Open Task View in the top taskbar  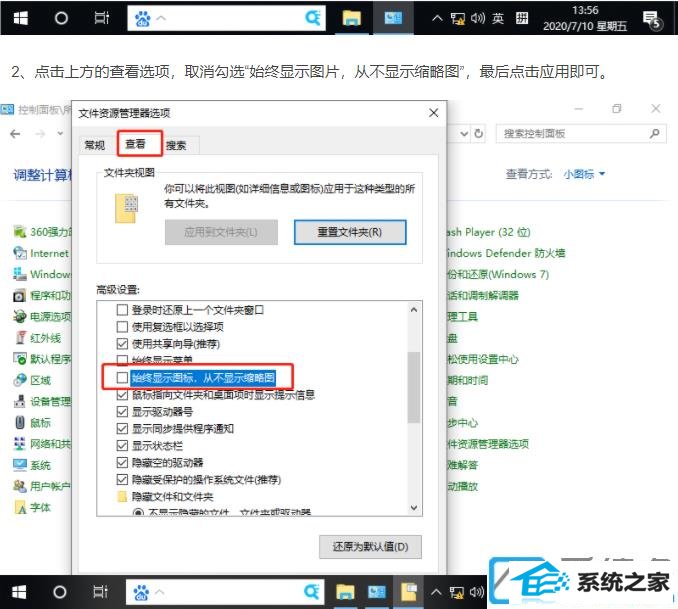click(102, 18)
